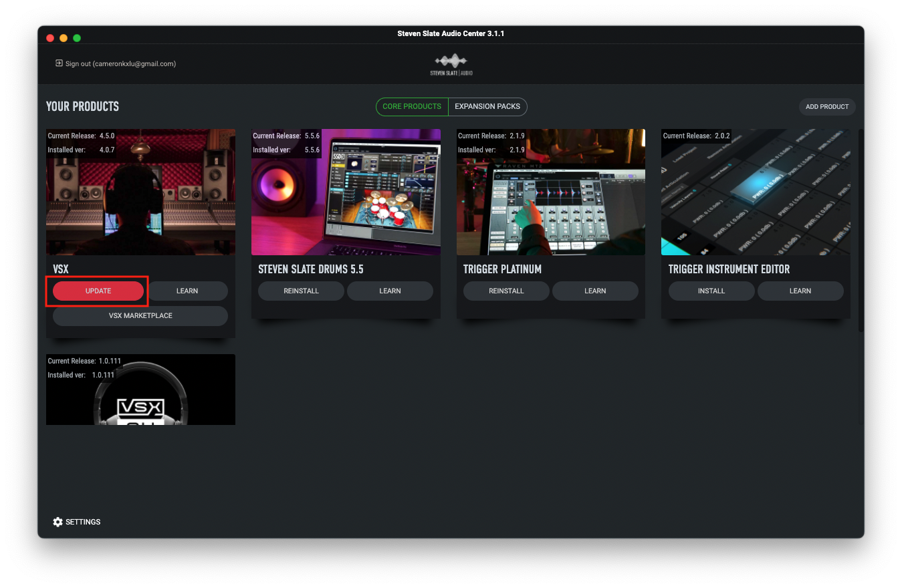Click the STEVEN SLATE DRUMS 5.5 title
Image resolution: width=902 pixels, height=588 pixels.
[311, 269]
